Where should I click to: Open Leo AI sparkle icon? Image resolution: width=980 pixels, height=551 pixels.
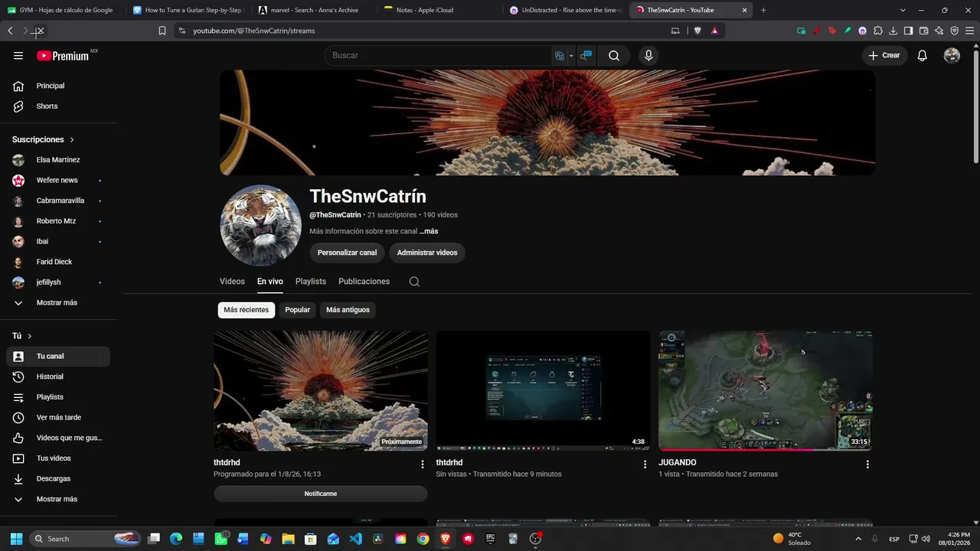(x=939, y=31)
